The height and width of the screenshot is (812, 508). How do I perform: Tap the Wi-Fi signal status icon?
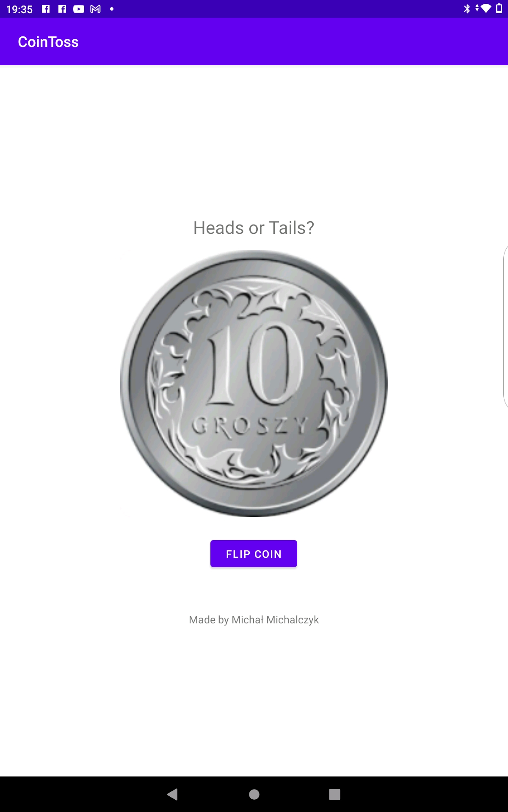coord(485,9)
